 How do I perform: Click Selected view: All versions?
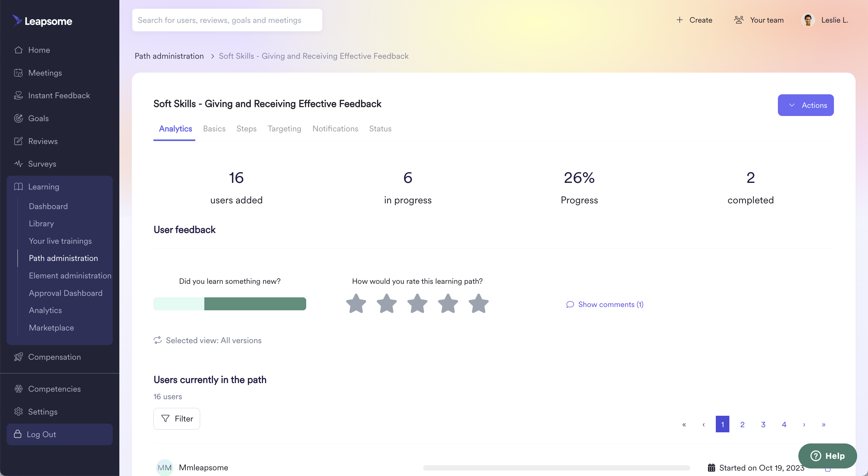pos(208,340)
